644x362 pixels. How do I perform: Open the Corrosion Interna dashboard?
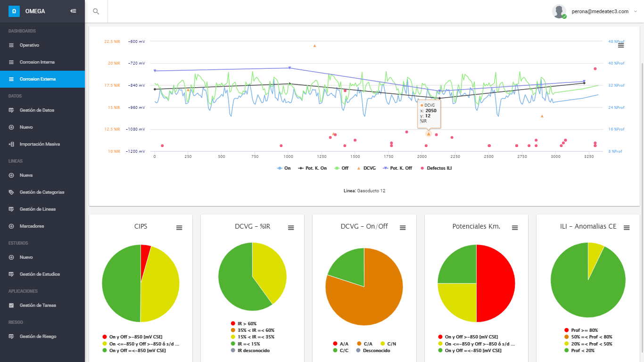[42, 62]
